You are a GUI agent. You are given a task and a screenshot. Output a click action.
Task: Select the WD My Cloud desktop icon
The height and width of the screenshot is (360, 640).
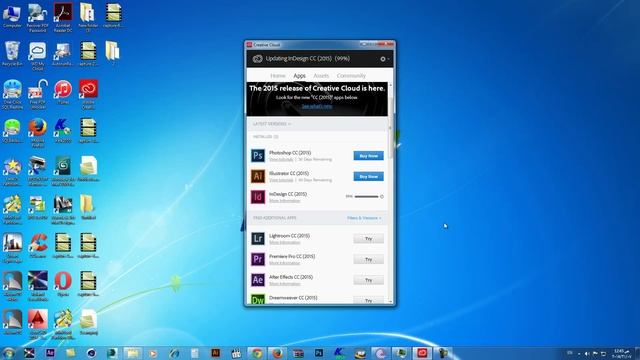[38, 57]
